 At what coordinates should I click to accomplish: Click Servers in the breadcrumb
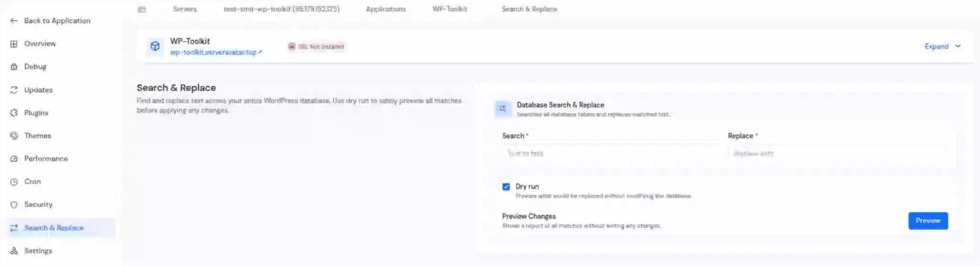tap(185, 9)
